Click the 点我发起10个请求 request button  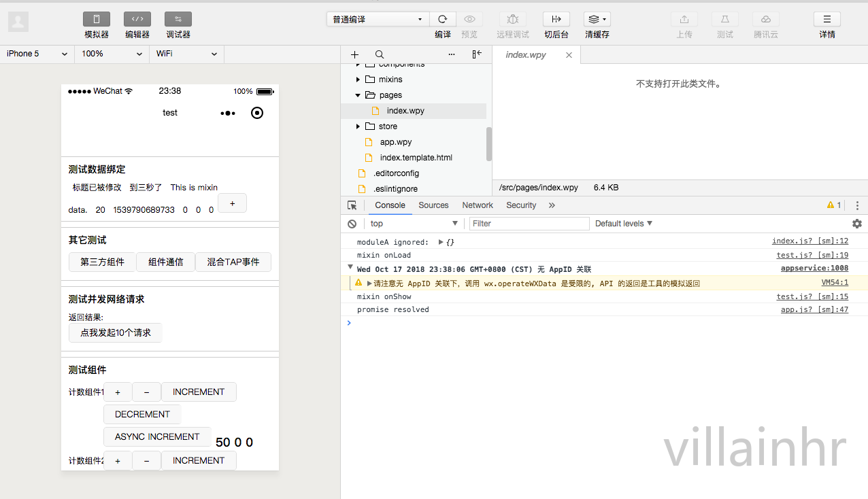(115, 332)
